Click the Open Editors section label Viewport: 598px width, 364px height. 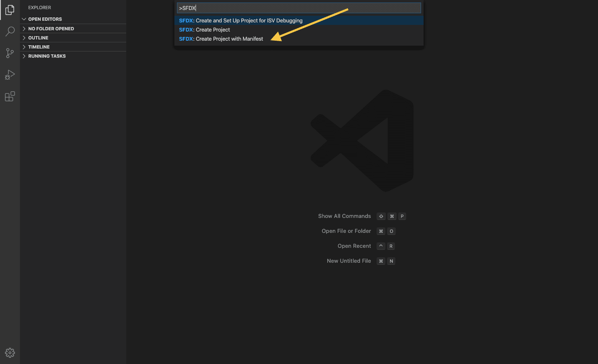point(45,19)
